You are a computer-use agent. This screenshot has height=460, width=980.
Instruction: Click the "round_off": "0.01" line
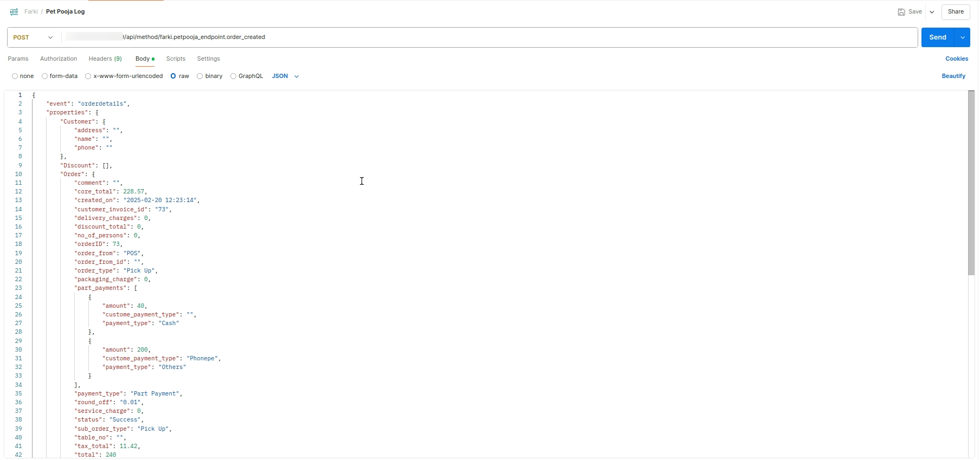tap(109, 403)
